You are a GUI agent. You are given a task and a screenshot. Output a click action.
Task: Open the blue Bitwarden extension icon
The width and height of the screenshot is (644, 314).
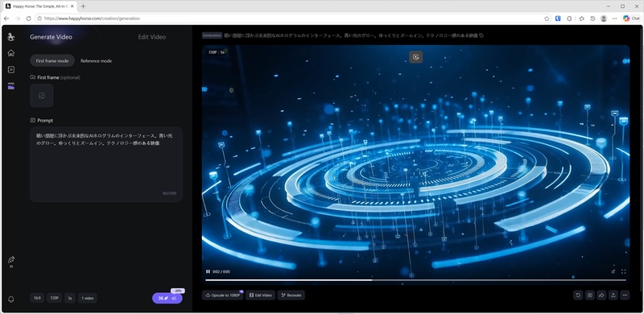[x=558, y=19]
